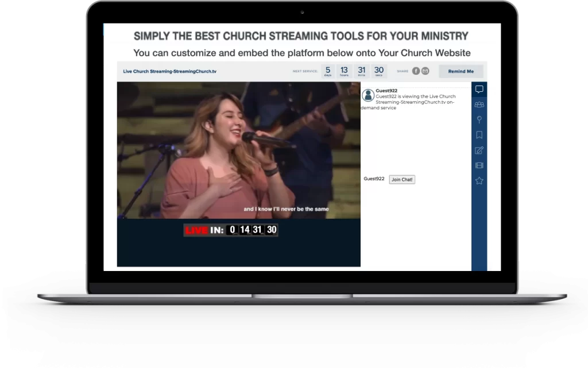Show the attendees group icon in sidebar
This screenshot has width=588, height=368.
point(479,104)
